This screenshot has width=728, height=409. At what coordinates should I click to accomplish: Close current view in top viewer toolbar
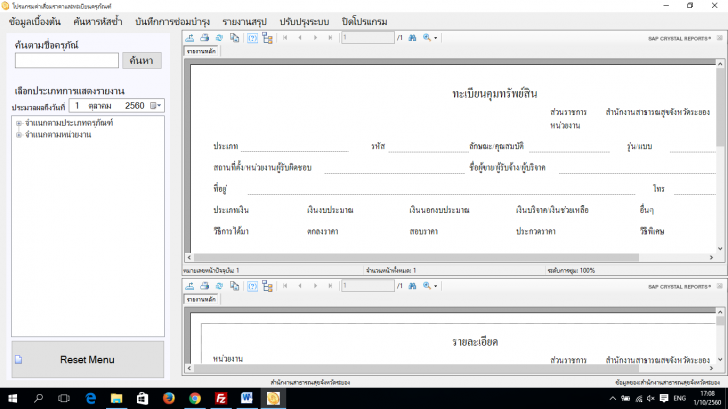pos(720,38)
